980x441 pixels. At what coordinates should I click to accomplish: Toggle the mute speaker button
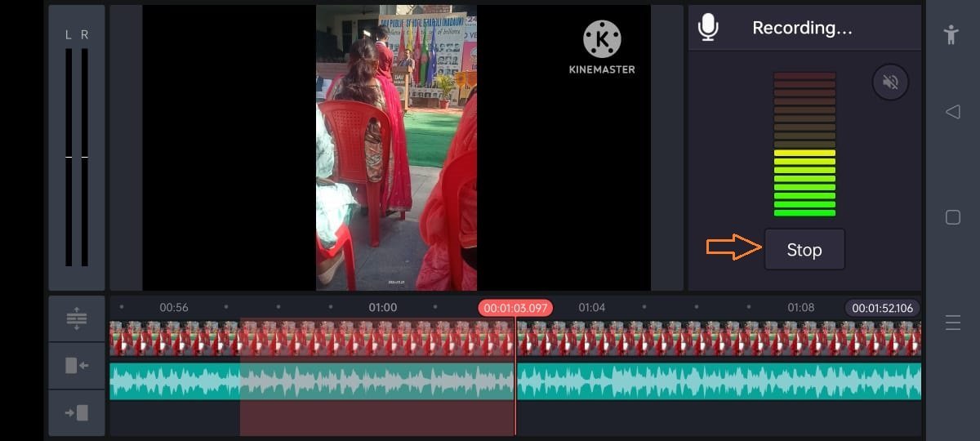click(890, 82)
